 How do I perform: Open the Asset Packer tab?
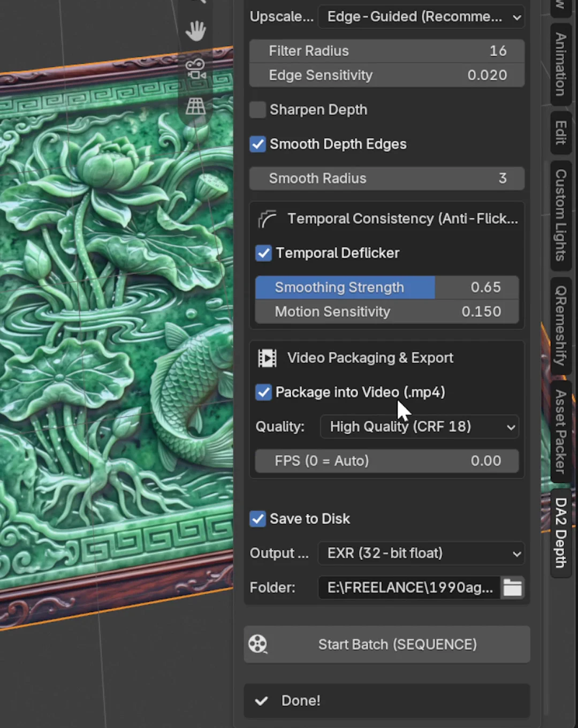coord(560,431)
